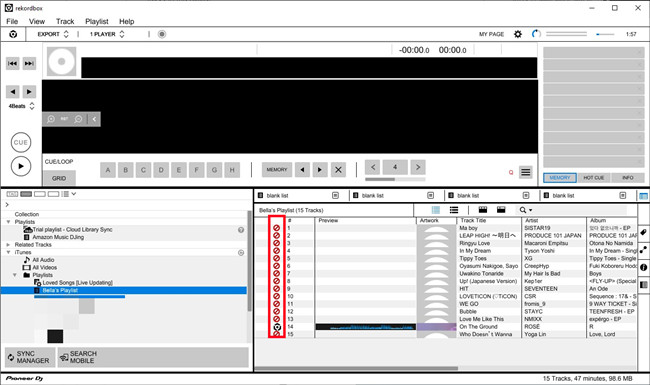
Task: Open MY PAGE link
Action: click(x=491, y=34)
